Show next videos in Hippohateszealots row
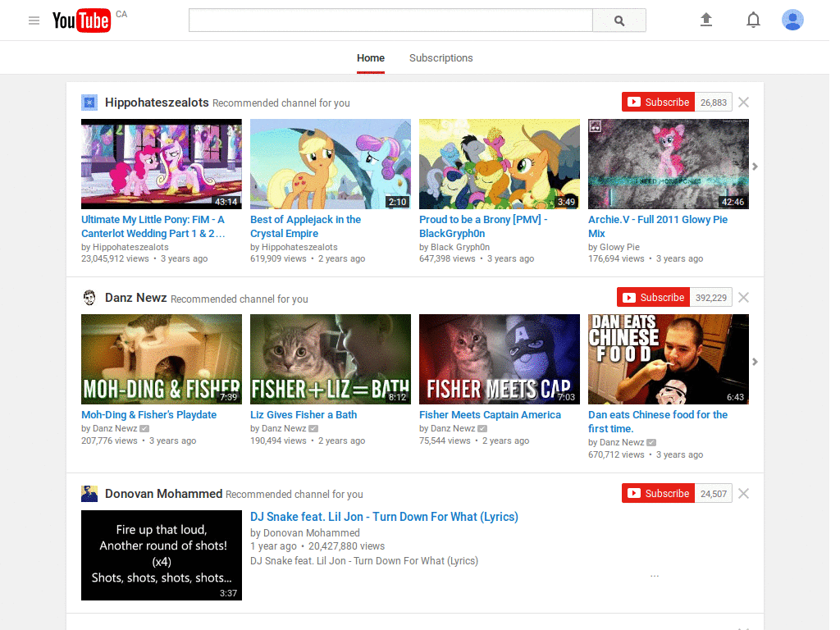Screen dimensions: 840x630 tap(755, 167)
